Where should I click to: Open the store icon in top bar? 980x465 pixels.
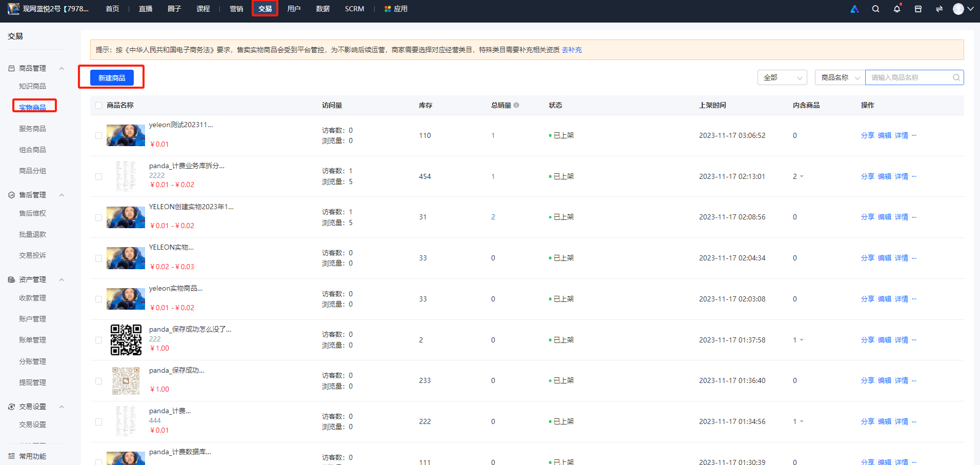point(918,9)
